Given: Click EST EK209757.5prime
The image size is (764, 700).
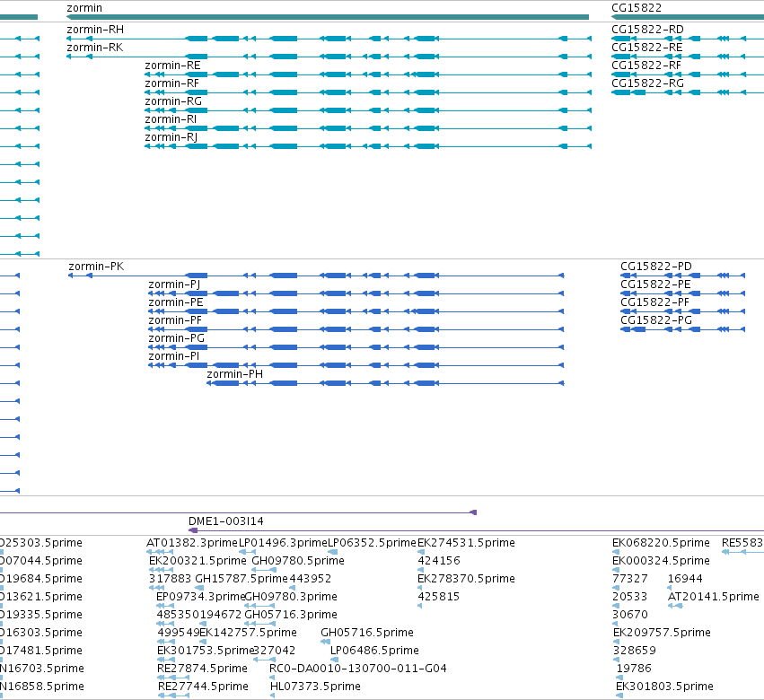Looking at the screenshot, I should coord(663,634).
